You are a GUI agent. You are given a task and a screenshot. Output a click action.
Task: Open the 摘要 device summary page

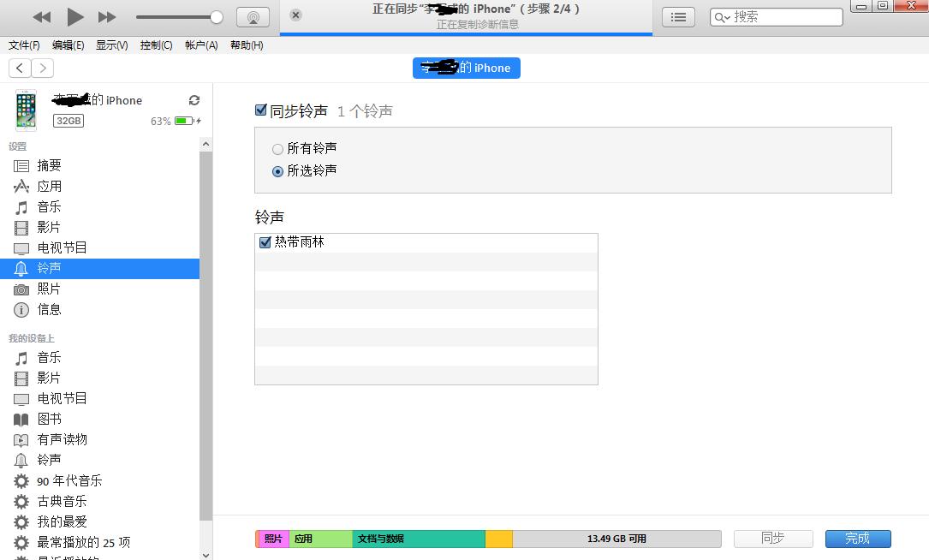click(x=49, y=165)
